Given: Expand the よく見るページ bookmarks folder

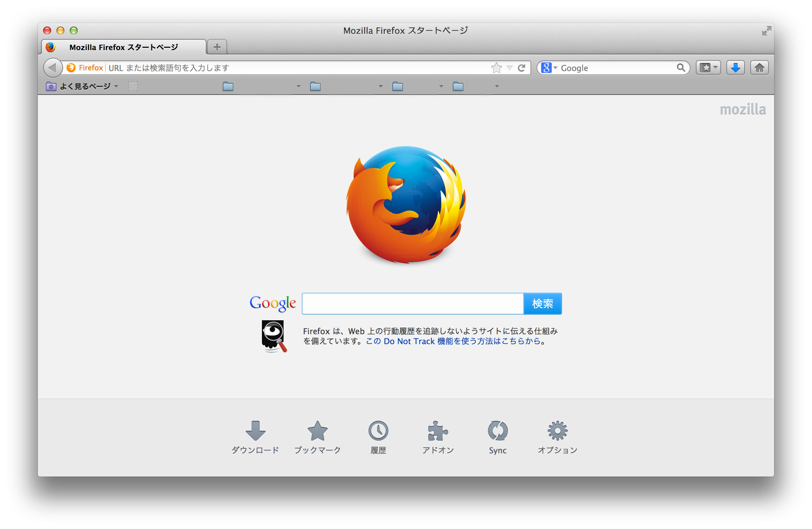Looking at the screenshot, I should click(x=82, y=87).
